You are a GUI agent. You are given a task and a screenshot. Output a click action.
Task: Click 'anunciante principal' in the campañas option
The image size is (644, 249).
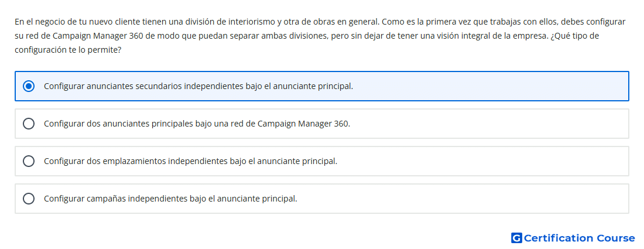point(256,199)
